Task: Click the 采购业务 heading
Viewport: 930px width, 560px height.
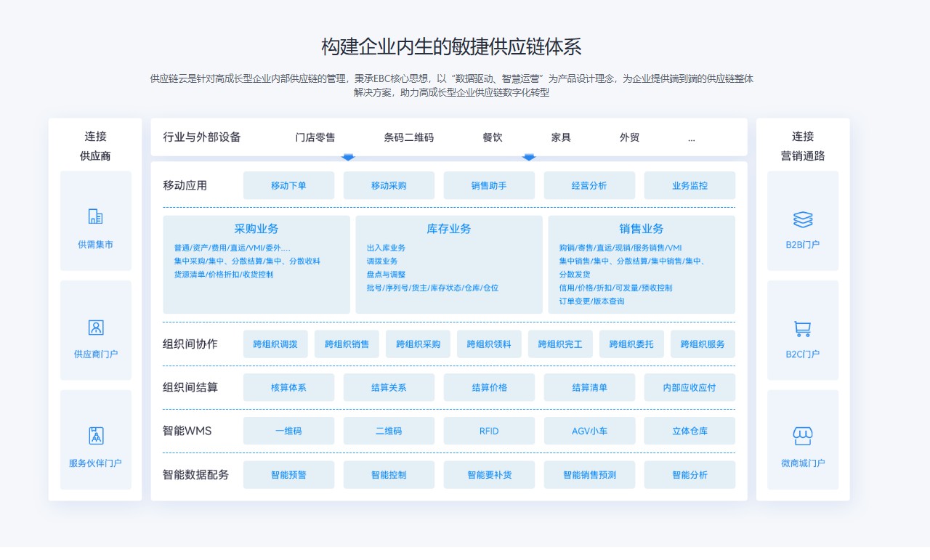Action: tap(256, 228)
